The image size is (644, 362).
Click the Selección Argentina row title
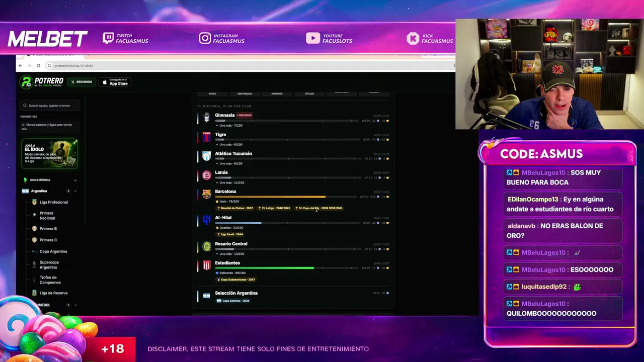pyautogui.click(x=236, y=293)
